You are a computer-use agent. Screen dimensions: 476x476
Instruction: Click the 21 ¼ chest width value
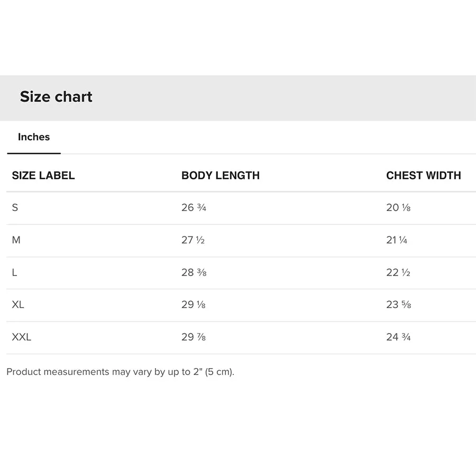(x=397, y=240)
